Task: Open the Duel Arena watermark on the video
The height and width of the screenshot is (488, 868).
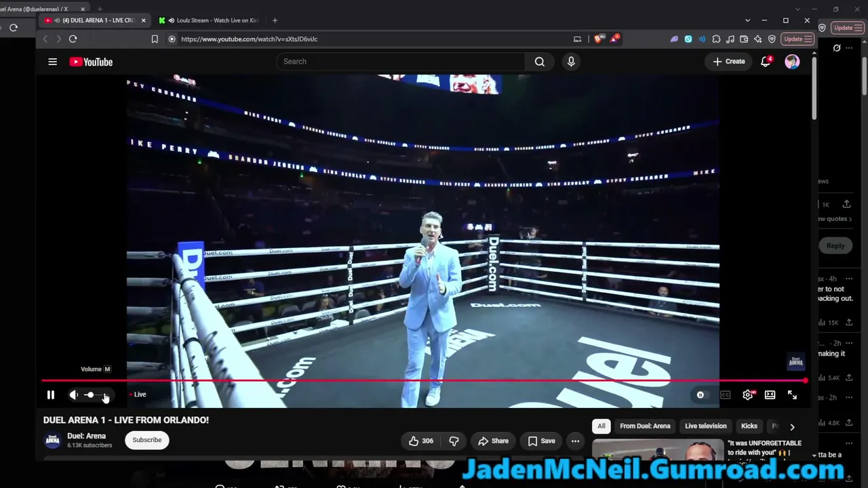Action: coord(795,362)
